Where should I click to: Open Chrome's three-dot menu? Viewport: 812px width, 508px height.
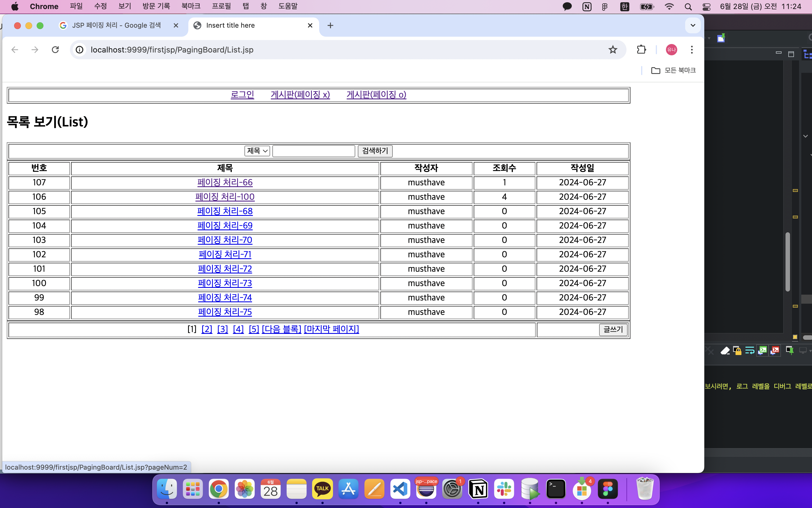coord(692,50)
